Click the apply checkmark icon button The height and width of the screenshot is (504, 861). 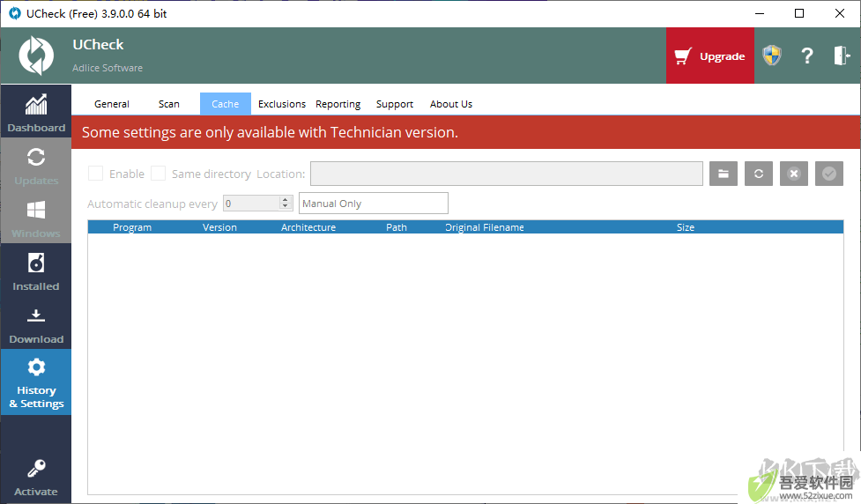828,174
